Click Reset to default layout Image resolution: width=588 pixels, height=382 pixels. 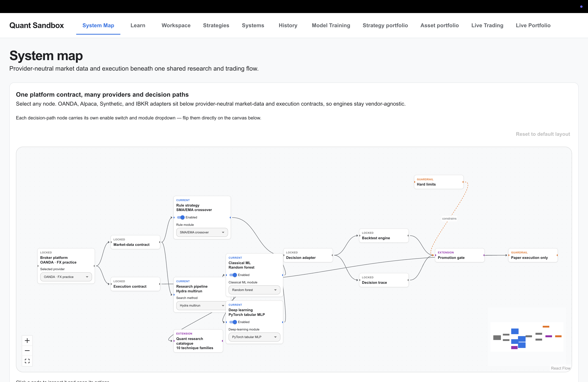(x=543, y=134)
